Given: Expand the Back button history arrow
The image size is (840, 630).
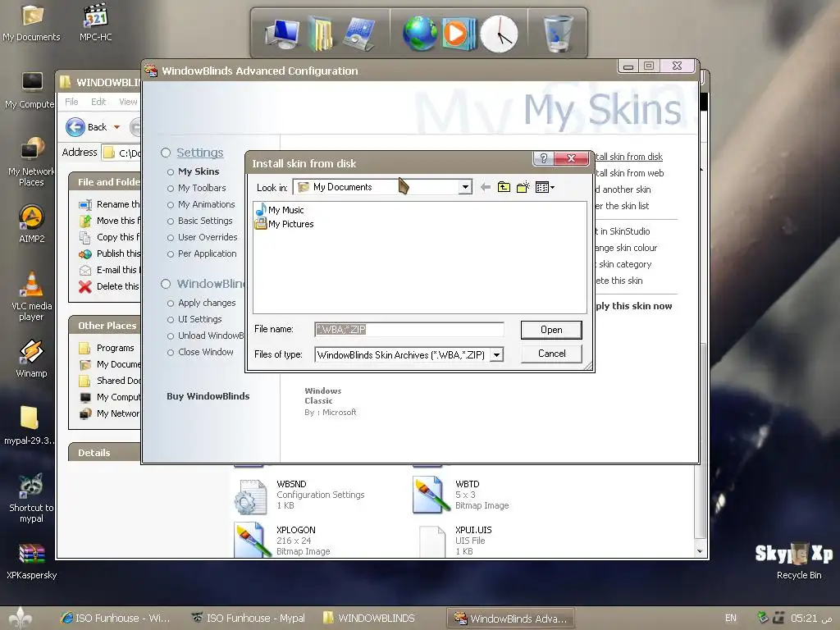Looking at the screenshot, I should point(116,127).
